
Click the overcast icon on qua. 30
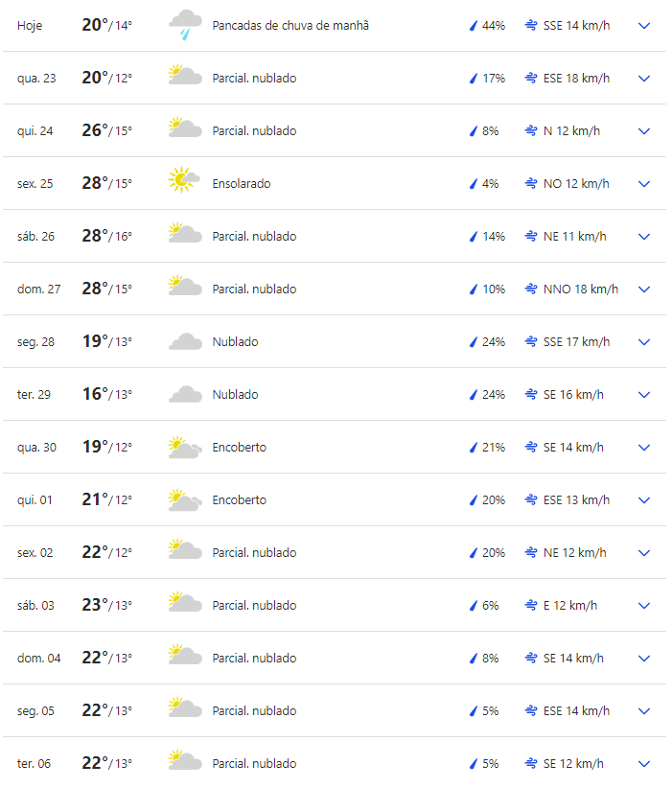185,447
